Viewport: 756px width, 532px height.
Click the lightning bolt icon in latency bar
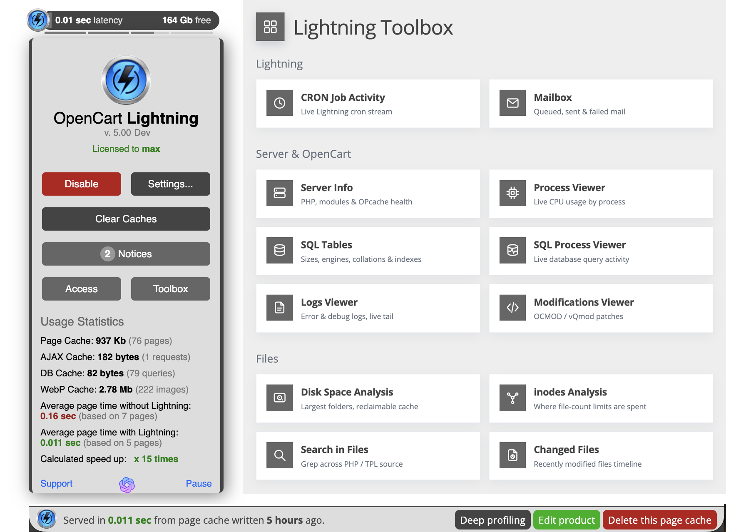tap(38, 20)
